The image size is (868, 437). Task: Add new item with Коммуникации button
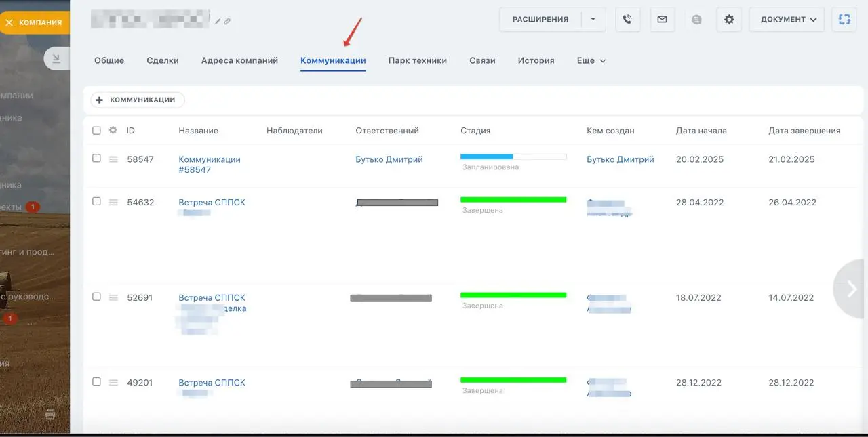(x=138, y=100)
